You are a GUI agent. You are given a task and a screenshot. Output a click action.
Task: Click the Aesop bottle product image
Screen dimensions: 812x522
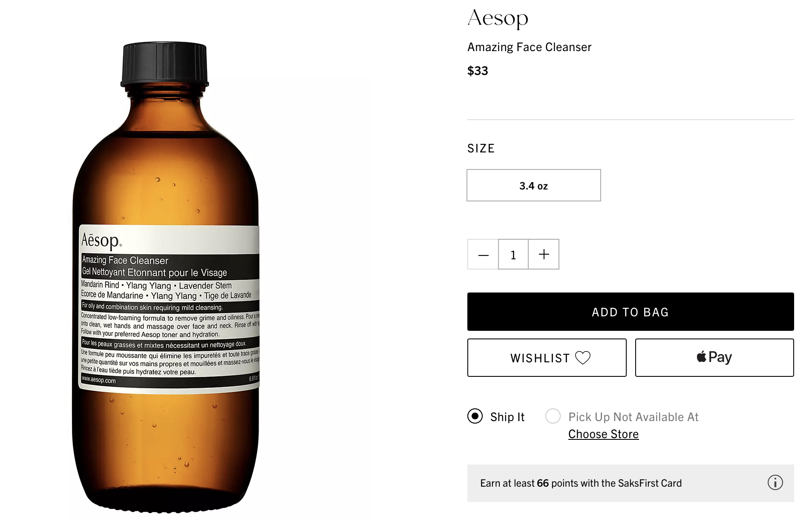166,277
